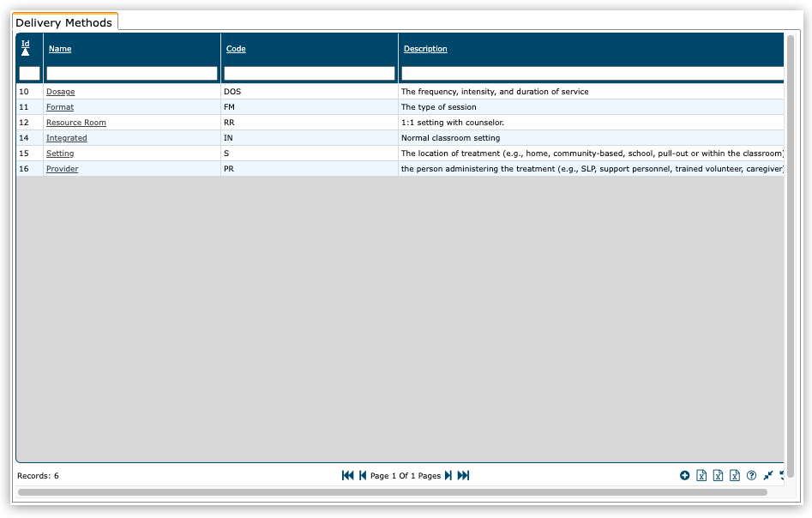Focus the Code column filter box
Screen dimensions: 812x518
(x=310, y=74)
